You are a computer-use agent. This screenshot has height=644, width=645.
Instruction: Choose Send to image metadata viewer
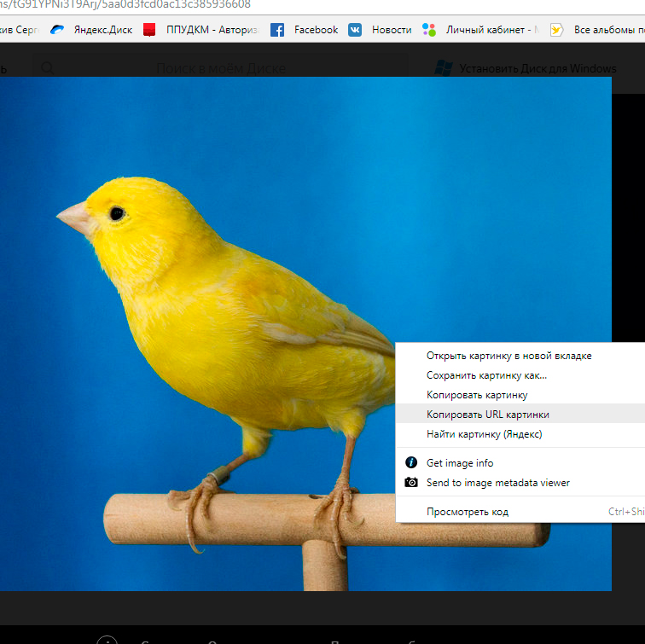[497, 483]
